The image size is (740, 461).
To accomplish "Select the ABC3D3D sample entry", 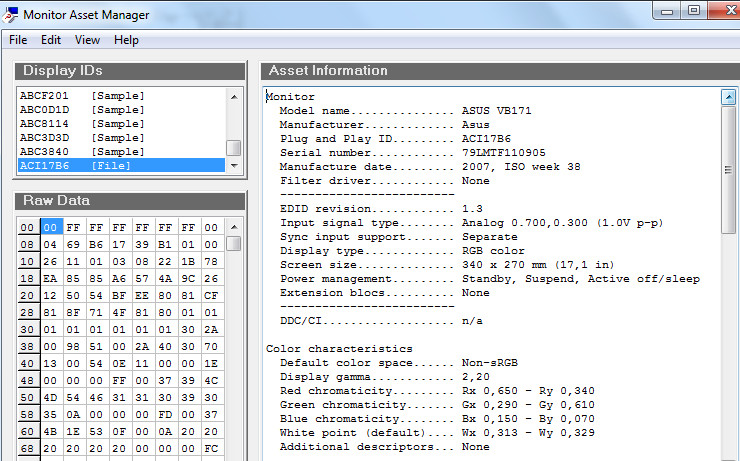I will (x=82, y=138).
